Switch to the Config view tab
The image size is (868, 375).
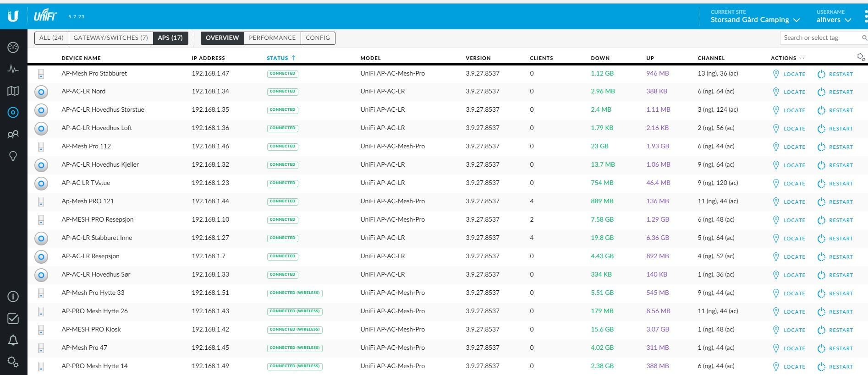[x=318, y=38]
